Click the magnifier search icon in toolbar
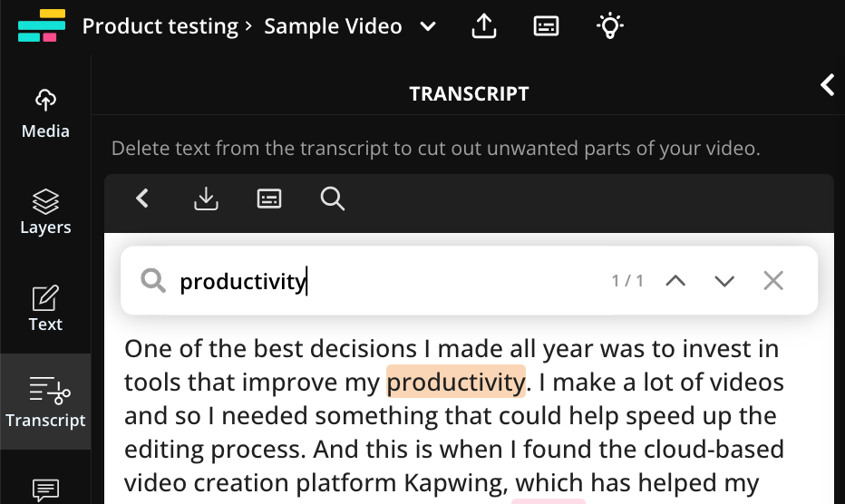 (333, 199)
